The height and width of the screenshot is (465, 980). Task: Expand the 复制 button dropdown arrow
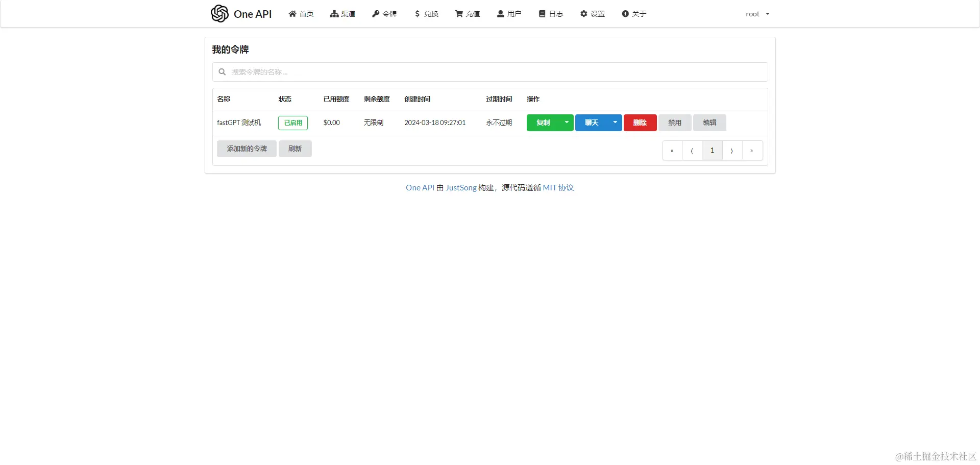567,123
